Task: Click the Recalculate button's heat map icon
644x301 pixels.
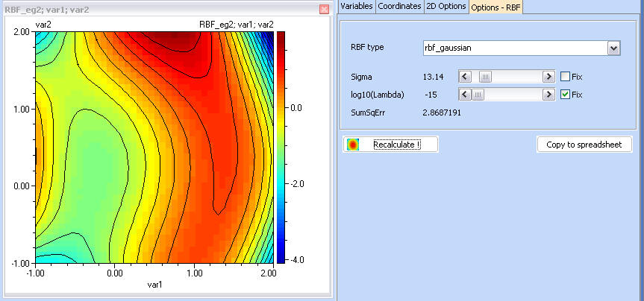Action: click(354, 145)
